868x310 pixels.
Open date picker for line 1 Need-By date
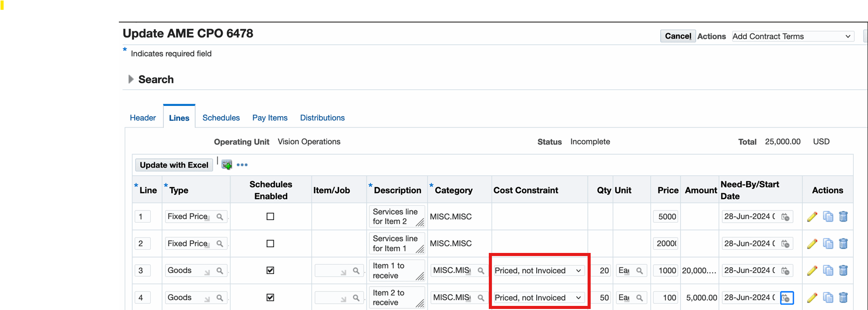click(785, 217)
